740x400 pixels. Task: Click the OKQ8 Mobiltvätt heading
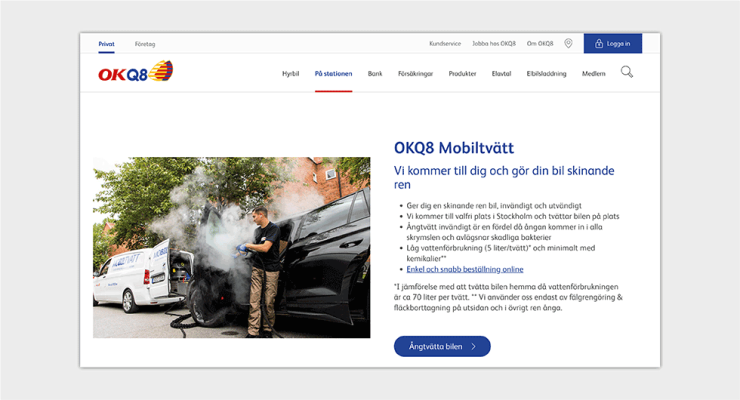click(x=454, y=148)
